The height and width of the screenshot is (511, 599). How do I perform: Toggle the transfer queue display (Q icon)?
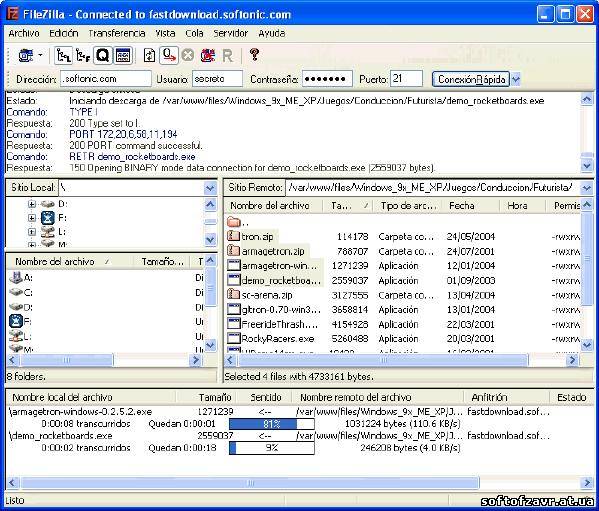103,56
